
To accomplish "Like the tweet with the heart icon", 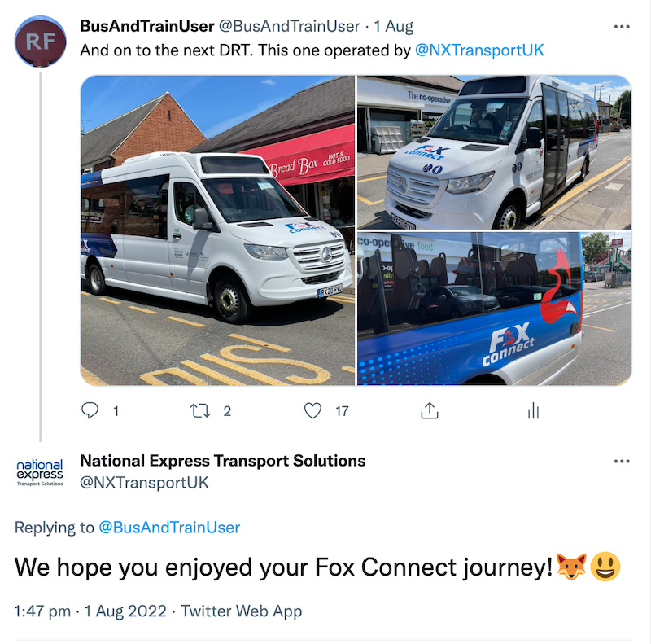I will (x=312, y=411).
